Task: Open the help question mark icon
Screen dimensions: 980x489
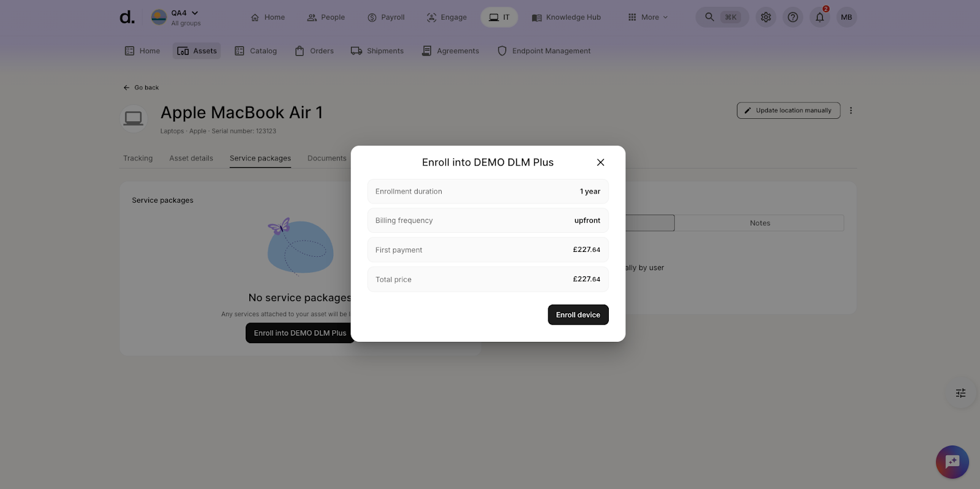Action: pyautogui.click(x=793, y=17)
